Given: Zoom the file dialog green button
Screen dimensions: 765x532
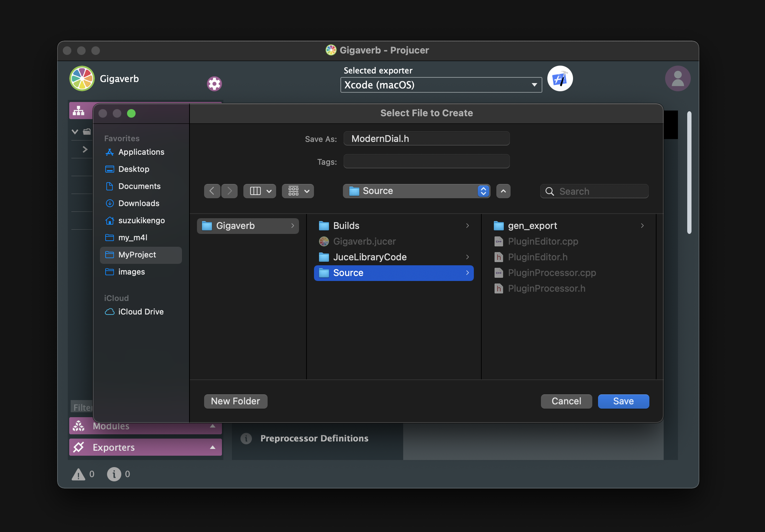Looking at the screenshot, I should coord(131,113).
